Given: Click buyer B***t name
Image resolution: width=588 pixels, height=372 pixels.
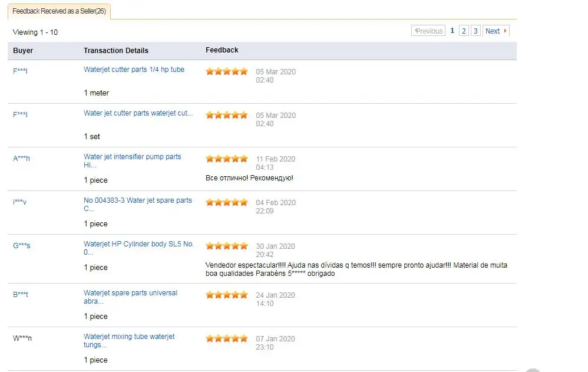Looking at the screenshot, I should 21,294.
